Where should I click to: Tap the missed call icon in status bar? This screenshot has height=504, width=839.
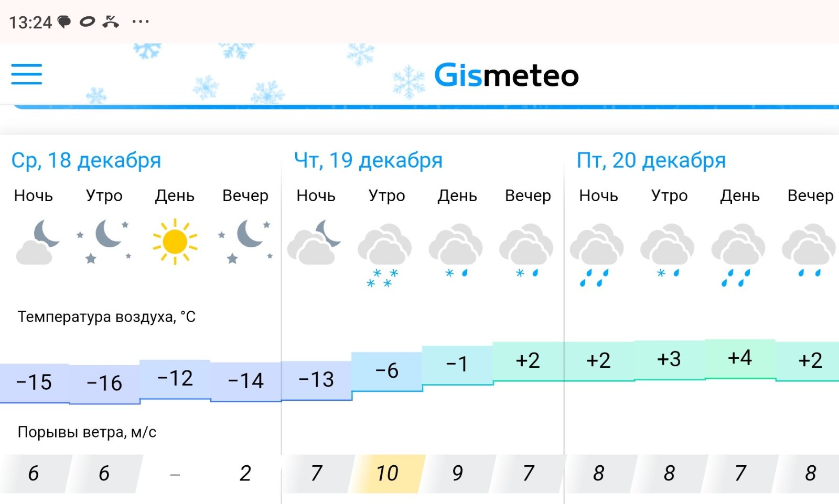pyautogui.click(x=111, y=22)
